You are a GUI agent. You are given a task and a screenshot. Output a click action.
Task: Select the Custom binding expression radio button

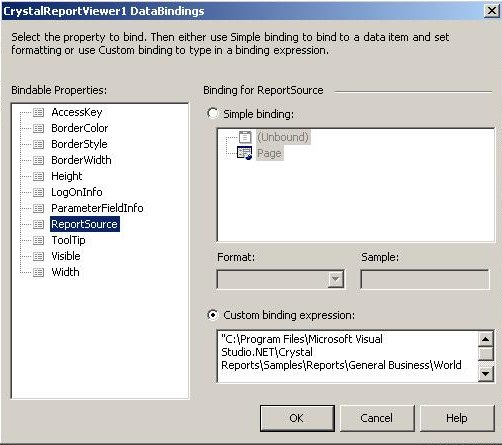click(213, 315)
